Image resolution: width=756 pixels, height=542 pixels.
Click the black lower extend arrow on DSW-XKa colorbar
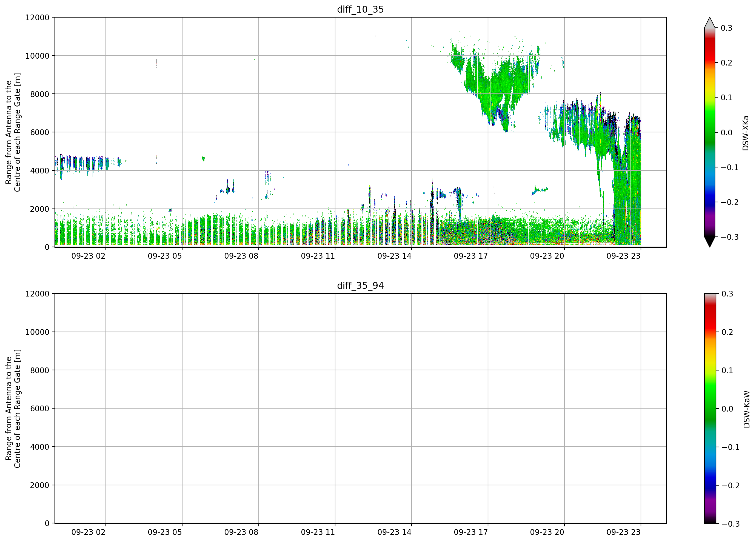[x=710, y=242]
